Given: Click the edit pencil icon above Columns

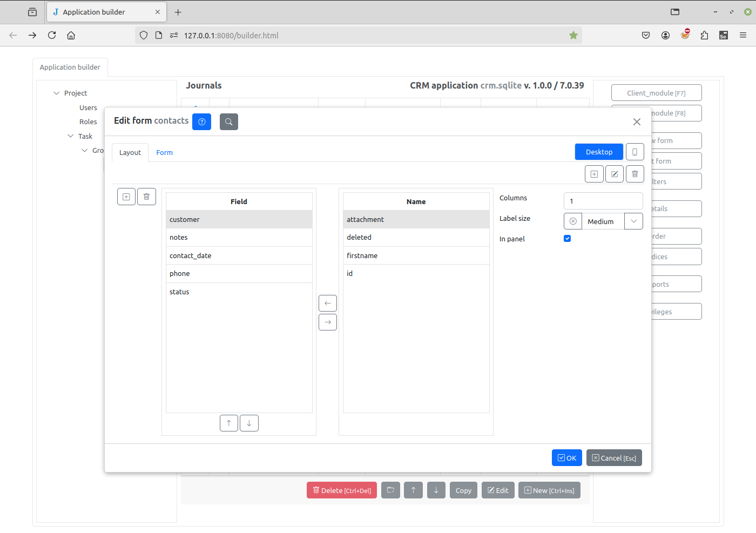Looking at the screenshot, I should click(615, 174).
